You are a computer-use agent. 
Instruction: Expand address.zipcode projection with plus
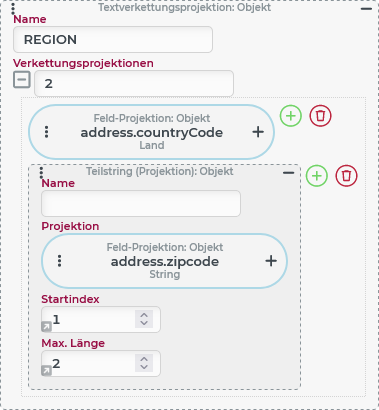[x=271, y=261]
